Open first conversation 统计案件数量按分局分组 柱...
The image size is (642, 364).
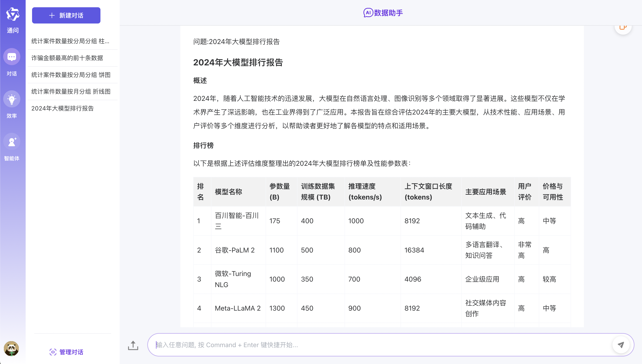70,41
